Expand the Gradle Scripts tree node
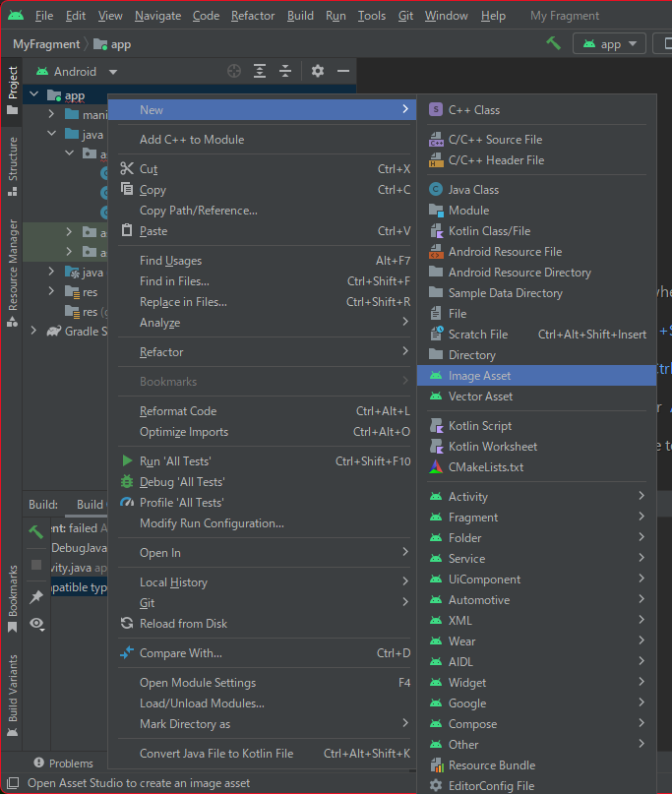 pos(32,332)
